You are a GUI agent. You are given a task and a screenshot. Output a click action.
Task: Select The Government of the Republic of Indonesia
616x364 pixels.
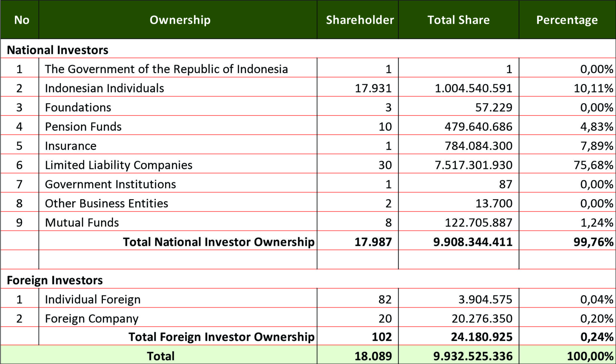click(166, 69)
